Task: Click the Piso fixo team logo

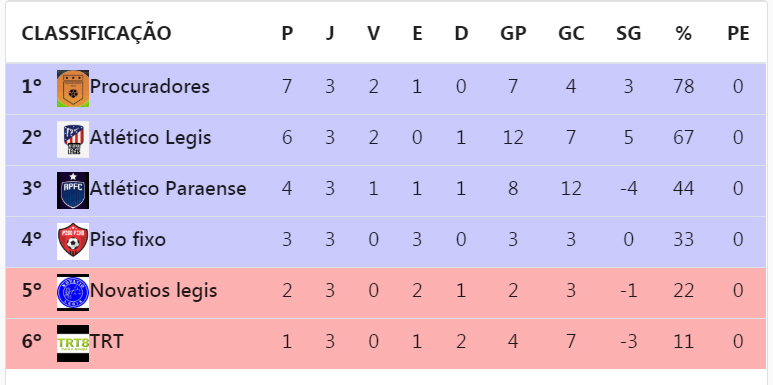Action: (73, 241)
